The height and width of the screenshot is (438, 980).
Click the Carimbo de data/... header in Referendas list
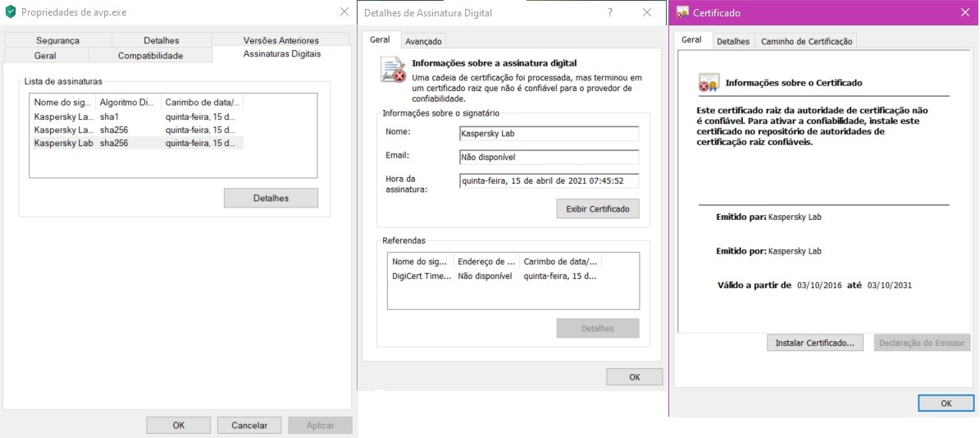tap(560, 261)
